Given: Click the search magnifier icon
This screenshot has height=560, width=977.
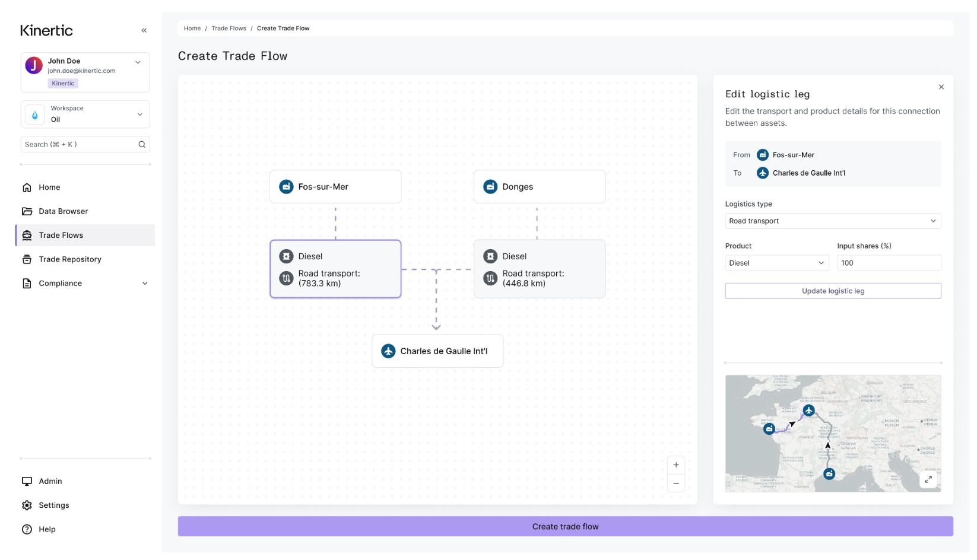Looking at the screenshot, I should point(142,144).
